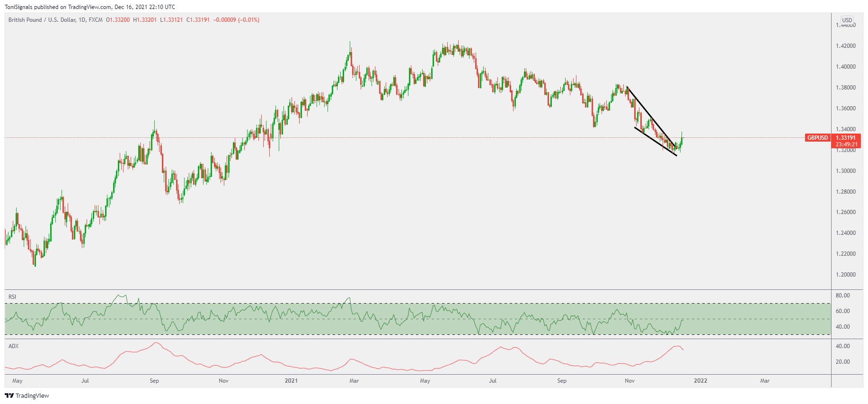Click the ADX indicator label
The width and height of the screenshot is (868, 404).
coord(14,346)
